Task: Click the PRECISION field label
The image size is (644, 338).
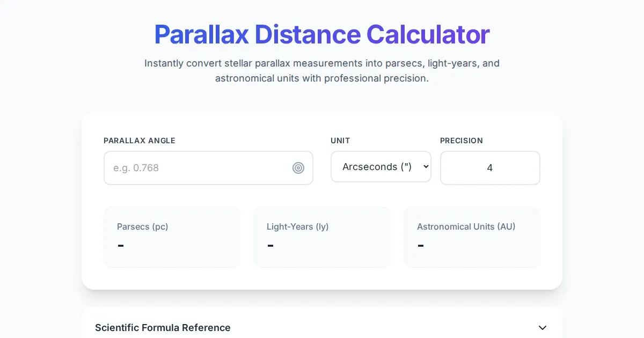Action: (x=462, y=141)
